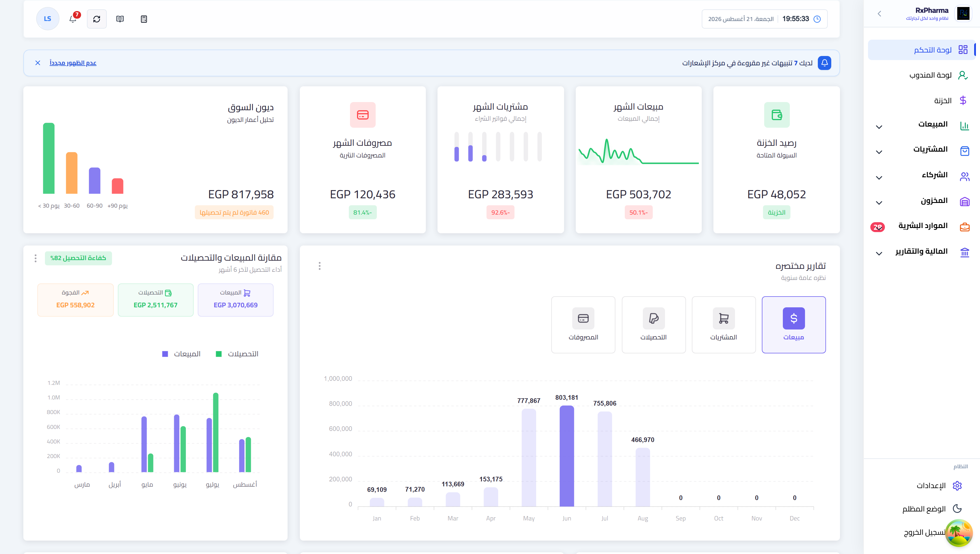The image size is (980, 554).
Task: Expand the المالية والتقارير sidebar section
Action: [x=921, y=252]
